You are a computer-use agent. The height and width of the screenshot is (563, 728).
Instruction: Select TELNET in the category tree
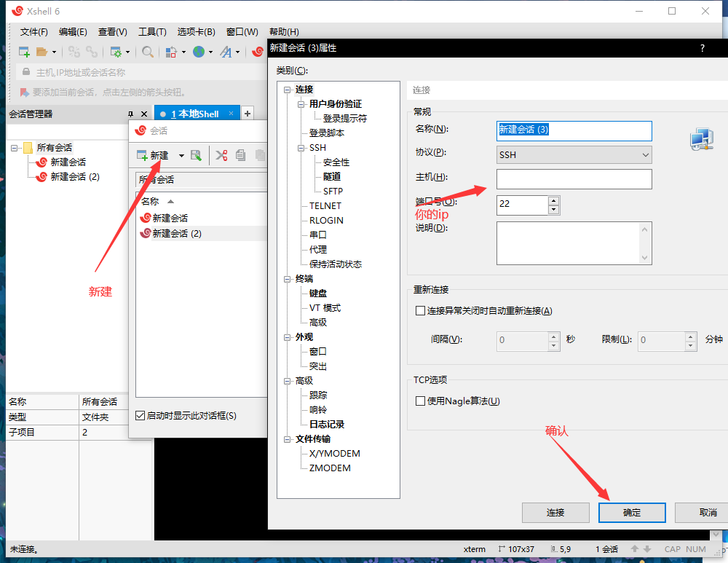coord(325,206)
